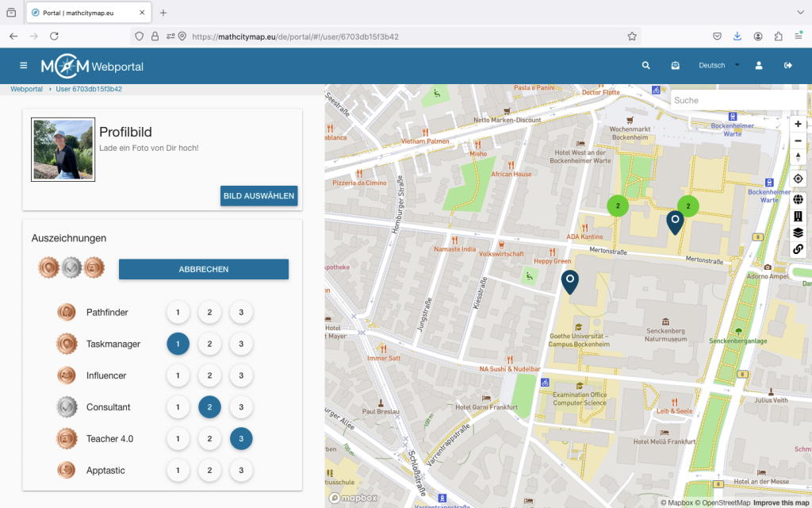Open the search icon in the header
Image resolution: width=812 pixels, height=508 pixels.
(646, 66)
